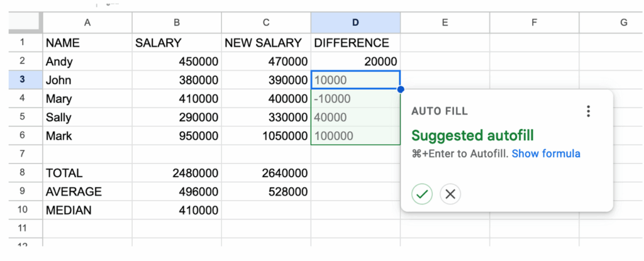Select the column D header
Image resolution: width=644 pixels, height=261 pixels.
(x=355, y=23)
